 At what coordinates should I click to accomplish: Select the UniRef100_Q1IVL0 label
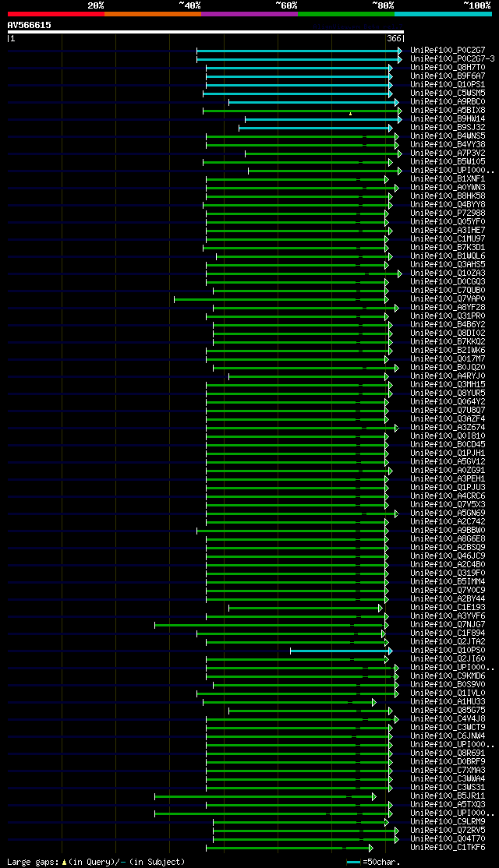[448, 693]
